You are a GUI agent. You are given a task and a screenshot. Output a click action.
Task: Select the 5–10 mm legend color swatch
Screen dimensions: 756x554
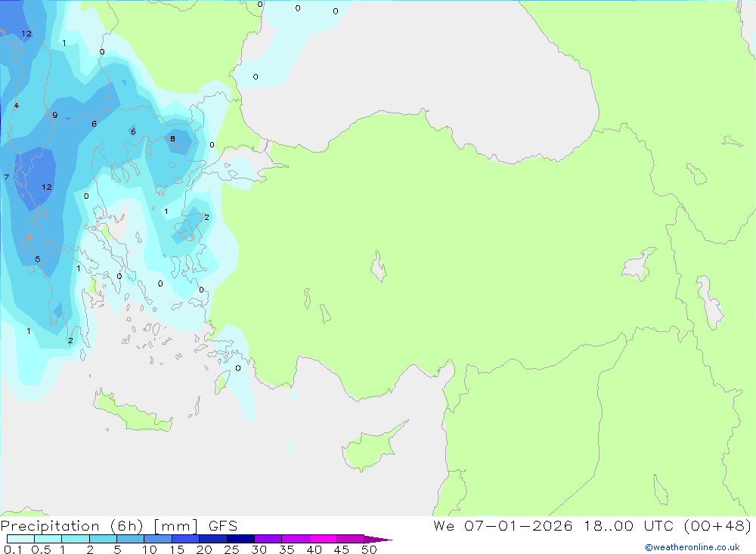click(x=131, y=539)
